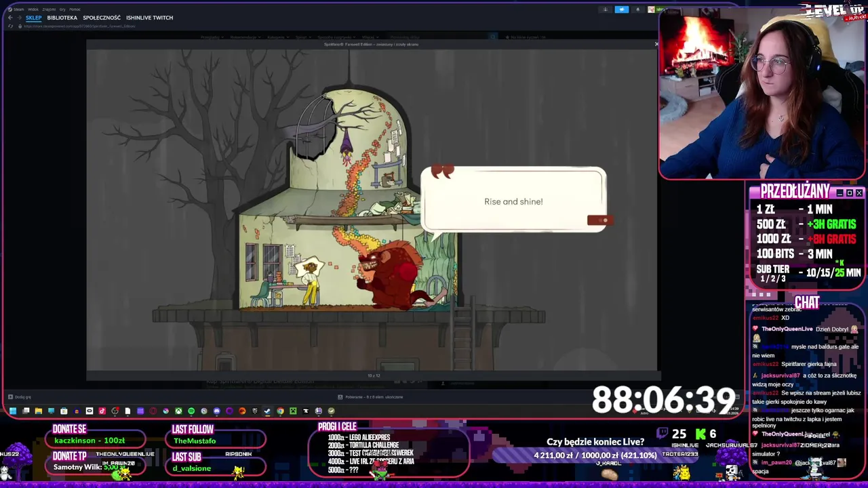
Task: Open the Steam account avatar menu
Action: (x=651, y=9)
